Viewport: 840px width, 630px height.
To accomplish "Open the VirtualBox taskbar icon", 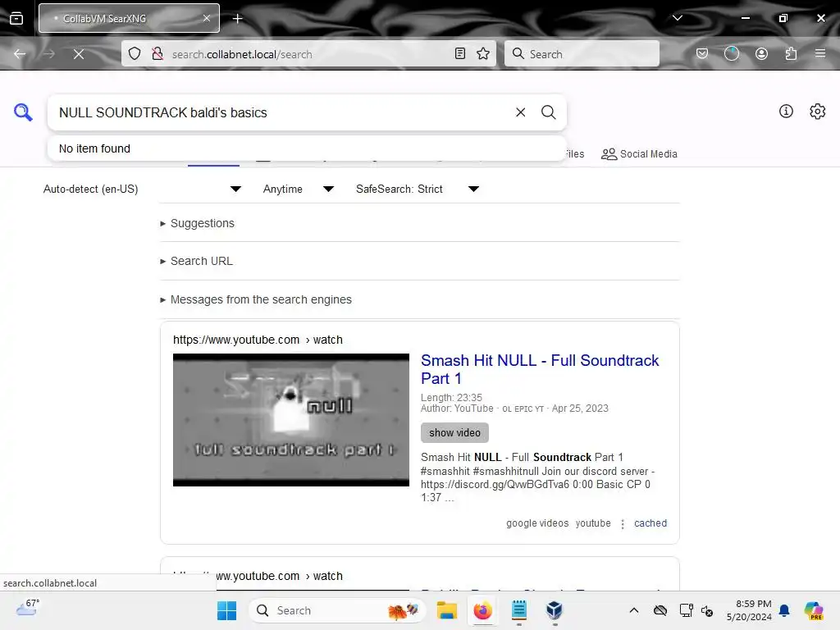I will tap(555, 610).
